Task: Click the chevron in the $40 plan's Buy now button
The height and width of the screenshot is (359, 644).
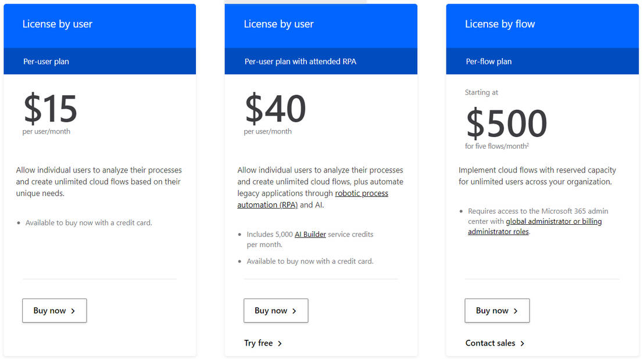Action: [x=294, y=311]
